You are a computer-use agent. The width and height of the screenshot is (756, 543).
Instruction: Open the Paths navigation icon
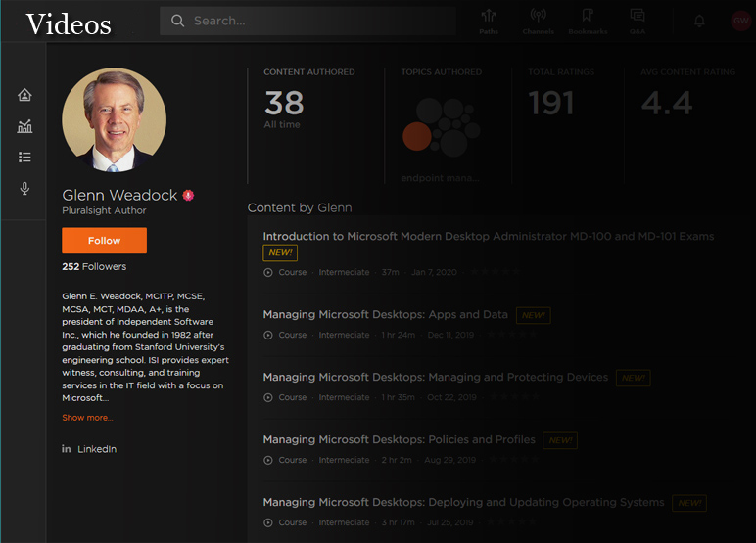[x=488, y=21]
